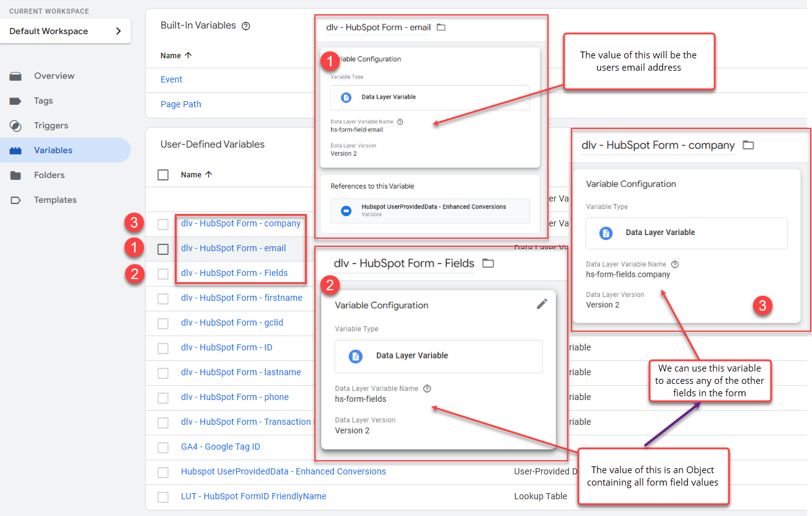Click the pencil edit icon in Fields configuration

coord(542,304)
